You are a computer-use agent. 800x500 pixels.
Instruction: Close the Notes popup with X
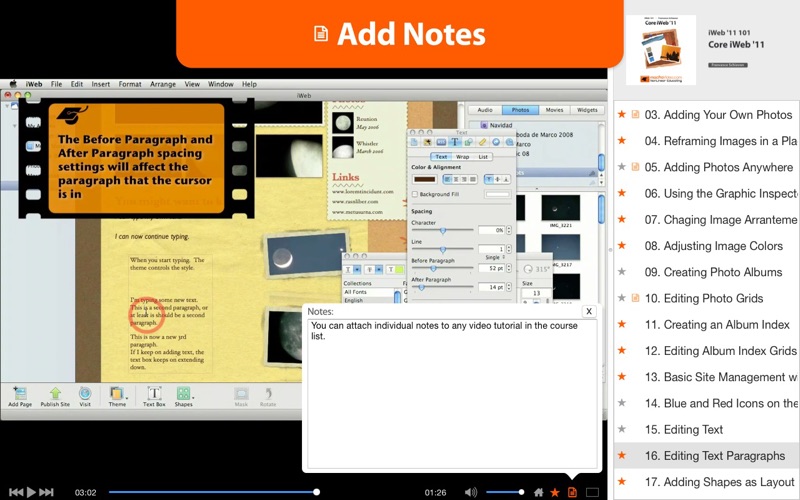[x=589, y=311]
